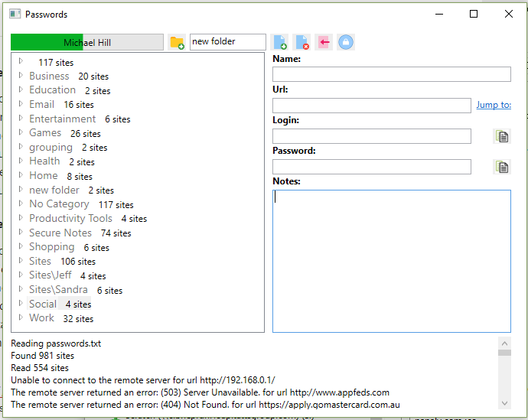This screenshot has height=420, width=528.
Task: Expand the Email folder
Action: (x=21, y=103)
